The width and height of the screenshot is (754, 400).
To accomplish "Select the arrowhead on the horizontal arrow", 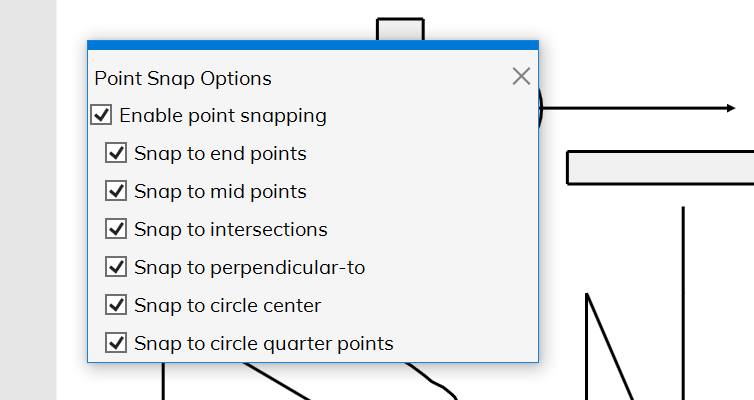I will (x=731, y=108).
